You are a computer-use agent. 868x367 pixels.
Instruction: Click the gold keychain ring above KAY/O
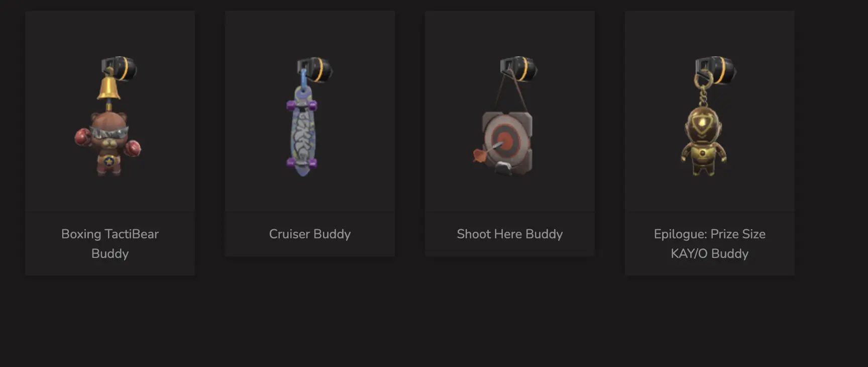pos(701,79)
